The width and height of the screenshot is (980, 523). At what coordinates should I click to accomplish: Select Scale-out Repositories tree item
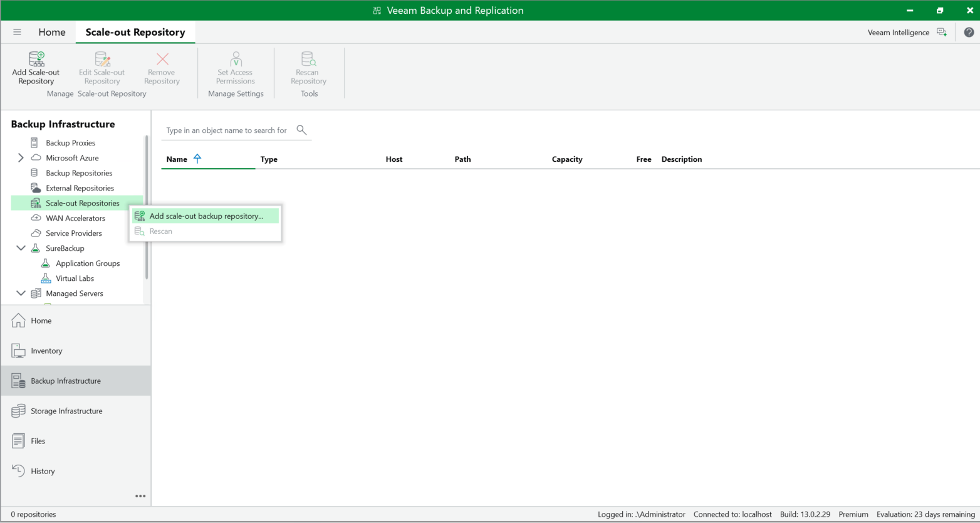click(x=76, y=203)
